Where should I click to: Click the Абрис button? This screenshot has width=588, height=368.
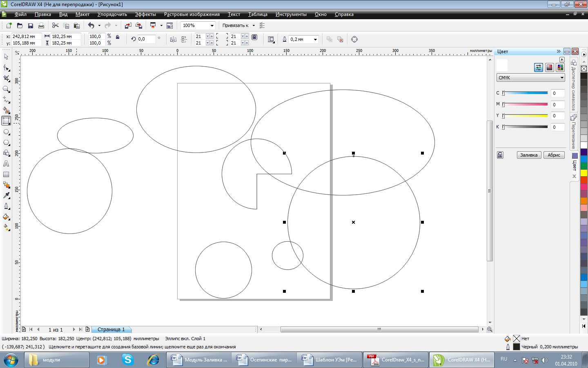tap(554, 155)
